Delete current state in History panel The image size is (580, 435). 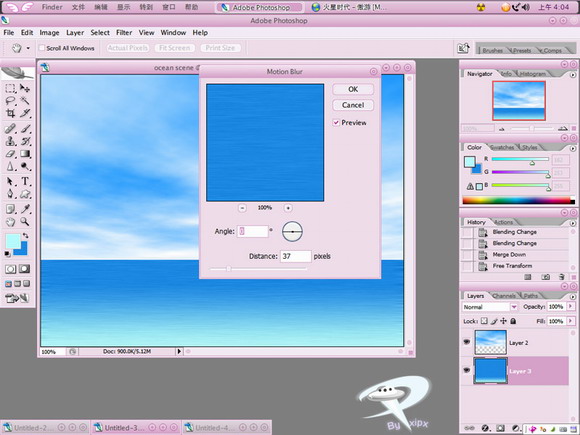562,277
